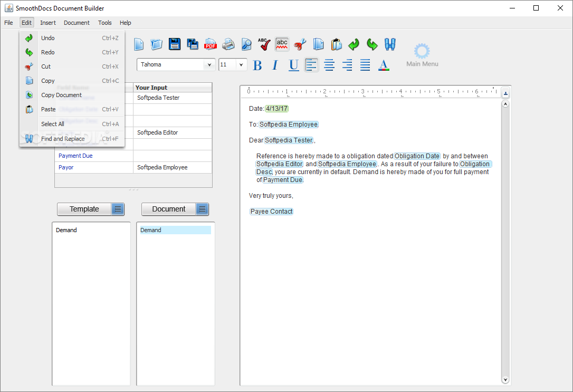Click the Payment Due field name link
This screenshot has width=573, height=392.
(x=75, y=156)
